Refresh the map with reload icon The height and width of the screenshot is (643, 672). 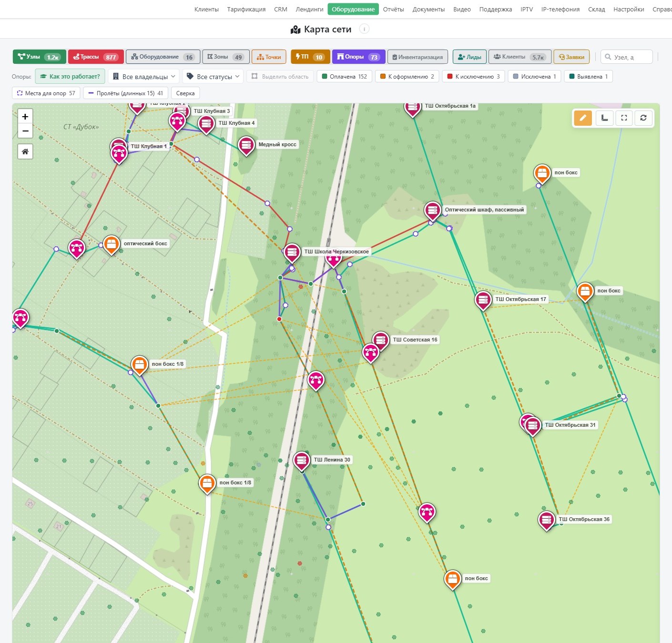coord(643,118)
